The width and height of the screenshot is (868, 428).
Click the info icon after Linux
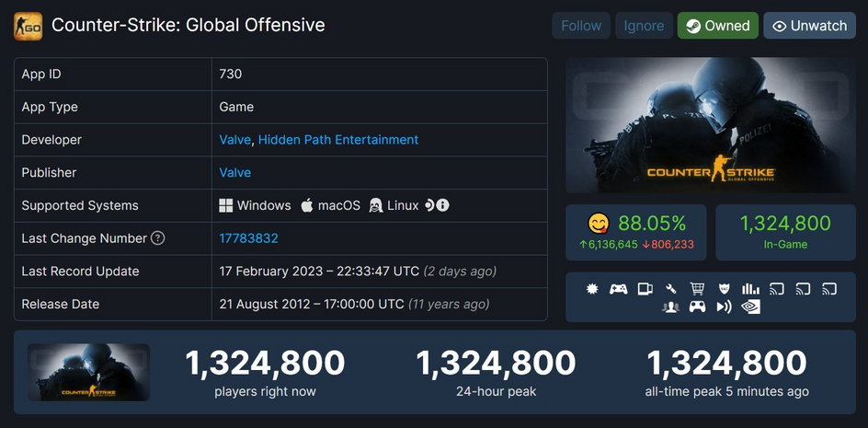pos(442,205)
